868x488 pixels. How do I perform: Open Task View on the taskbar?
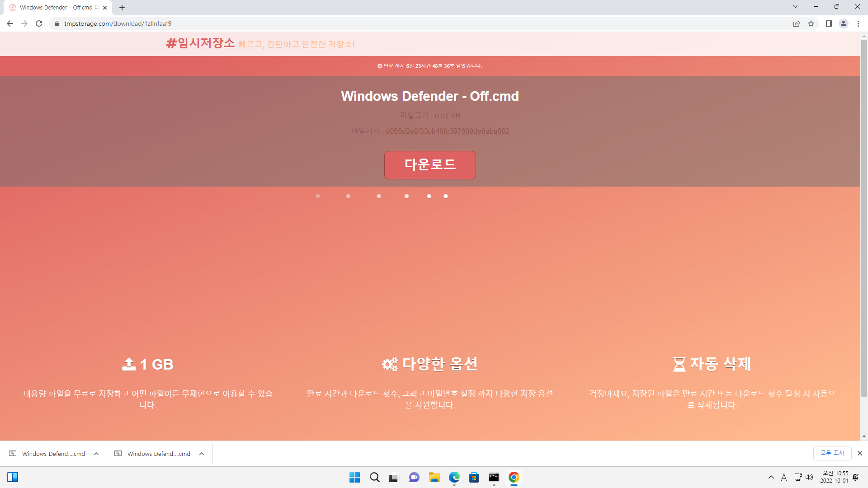[394, 477]
